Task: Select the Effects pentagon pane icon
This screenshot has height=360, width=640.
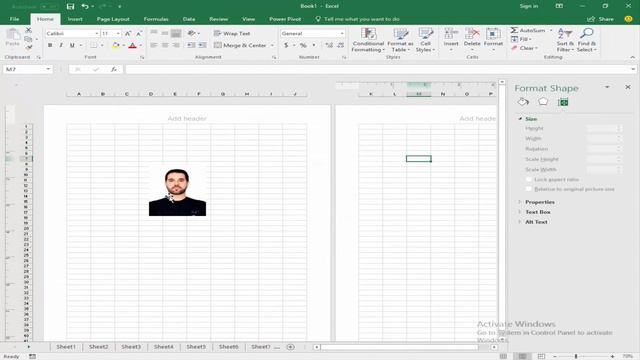Action: [543, 102]
